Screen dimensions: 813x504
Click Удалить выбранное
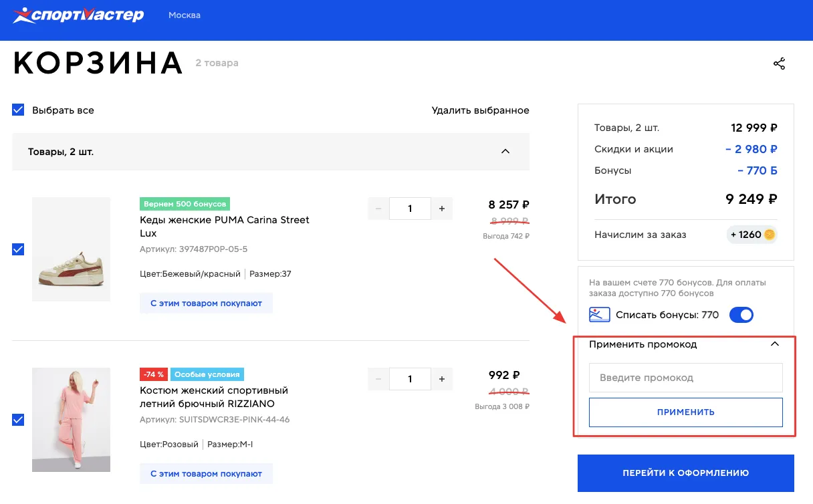pyautogui.click(x=480, y=110)
